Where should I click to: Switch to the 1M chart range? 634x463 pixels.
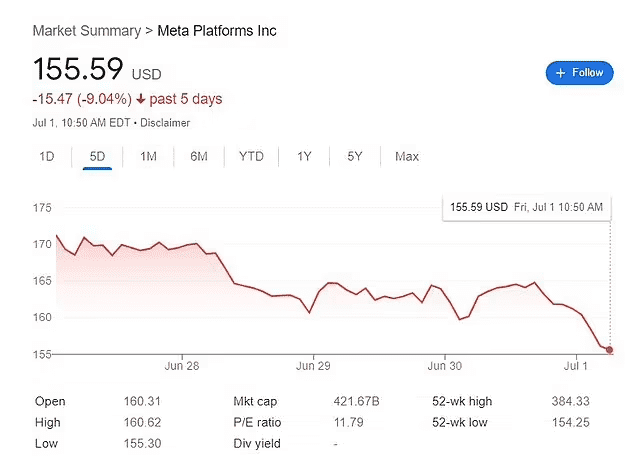point(148,156)
